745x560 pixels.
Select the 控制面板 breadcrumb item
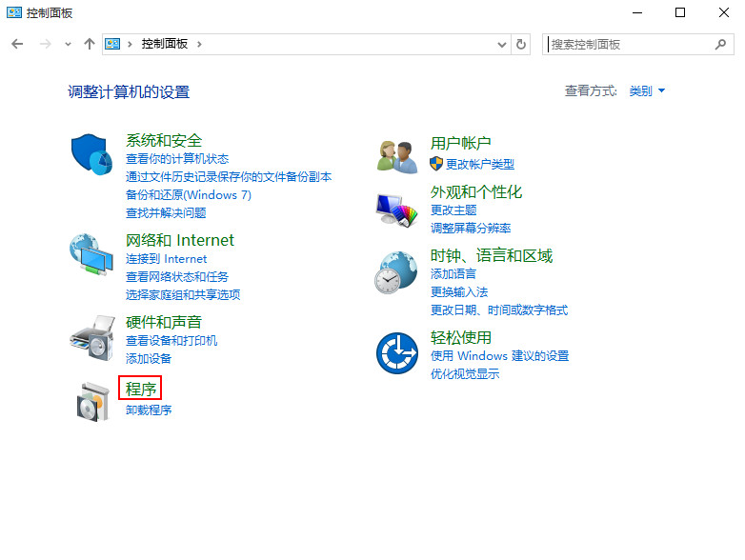click(x=165, y=44)
